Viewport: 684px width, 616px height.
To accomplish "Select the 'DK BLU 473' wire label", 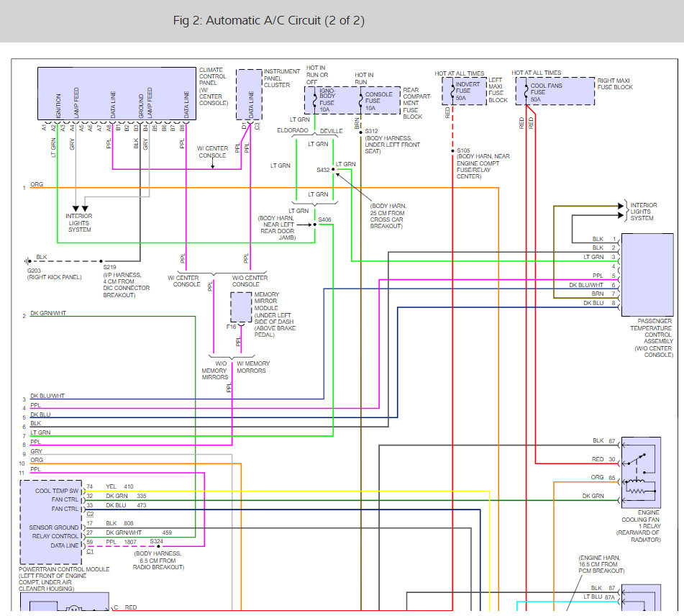I will tap(126, 505).
